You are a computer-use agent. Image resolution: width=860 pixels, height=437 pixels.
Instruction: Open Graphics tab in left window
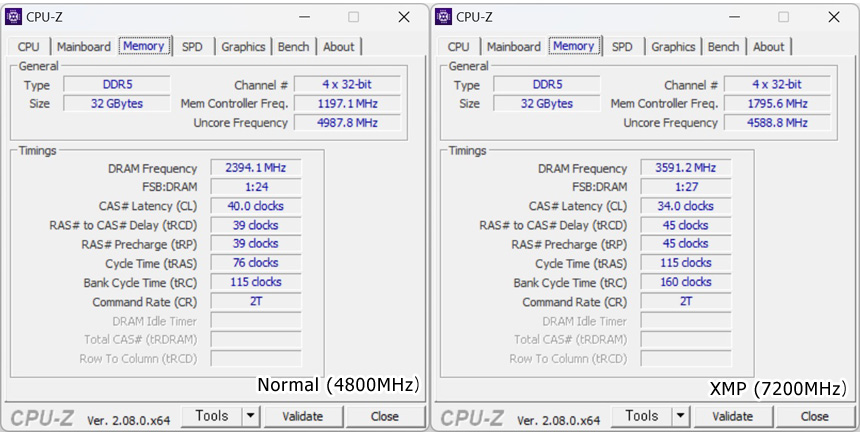[x=244, y=47]
